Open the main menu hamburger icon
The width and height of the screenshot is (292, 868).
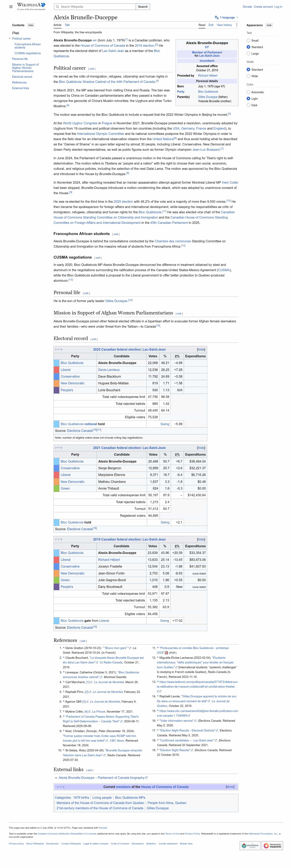point(11,7)
